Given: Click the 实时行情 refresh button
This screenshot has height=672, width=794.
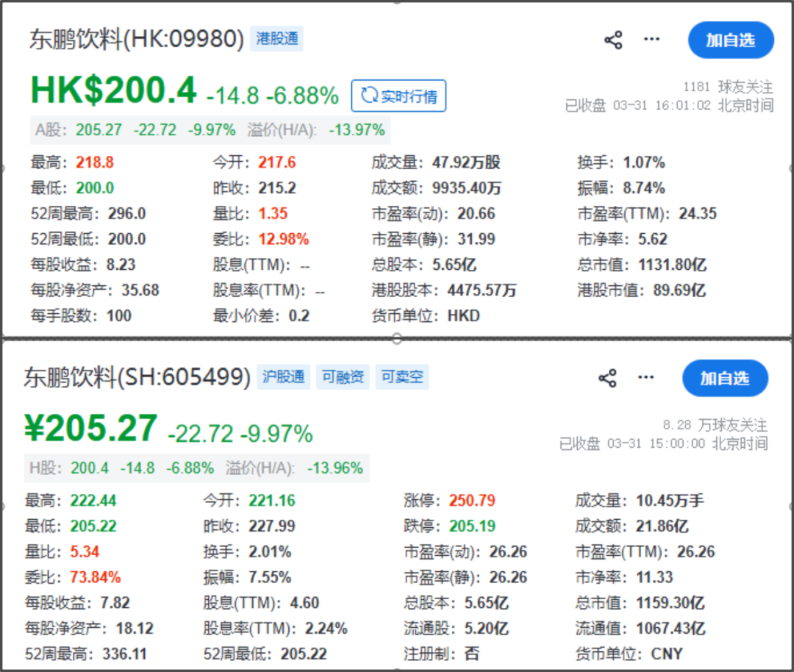Looking at the screenshot, I should [x=398, y=96].
